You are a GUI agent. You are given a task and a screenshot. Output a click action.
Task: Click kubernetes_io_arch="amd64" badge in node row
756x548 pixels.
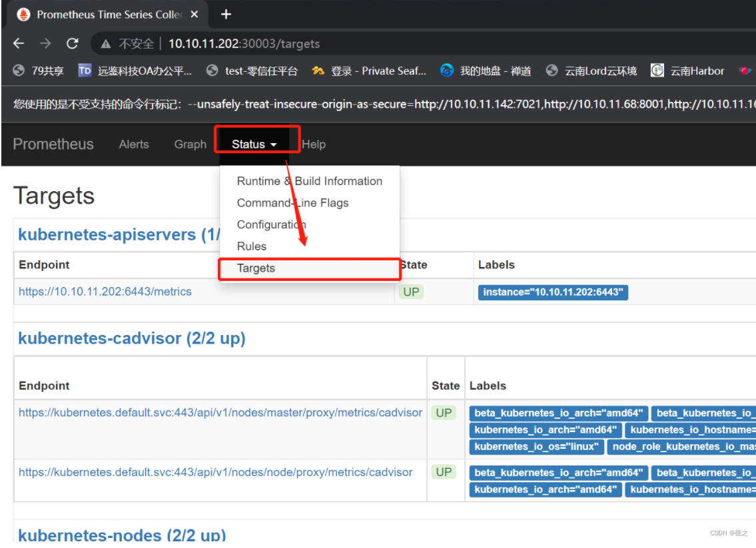pyautogui.click(x=546, y=489)
